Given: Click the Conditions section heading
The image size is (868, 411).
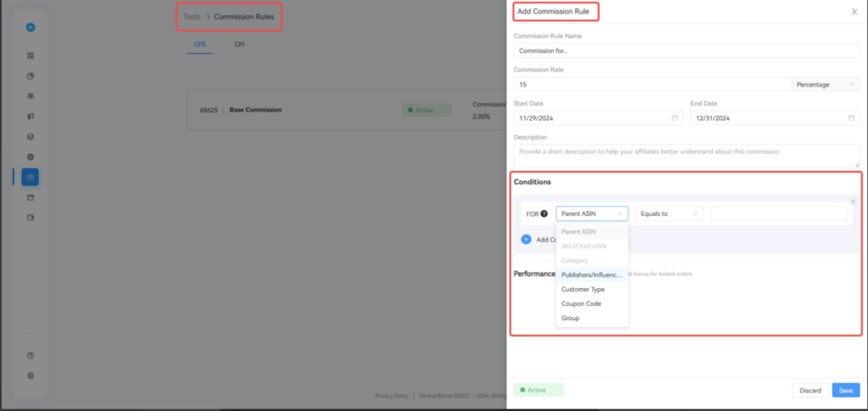Looking at the screenshot, I should point(532,182).
